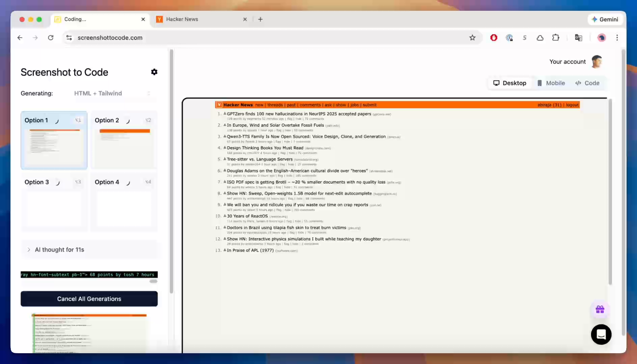Image resolution: width=637 pixels, height=364 pixels.
Task: Click the account profile picture
Action: [x=597, y=62]
